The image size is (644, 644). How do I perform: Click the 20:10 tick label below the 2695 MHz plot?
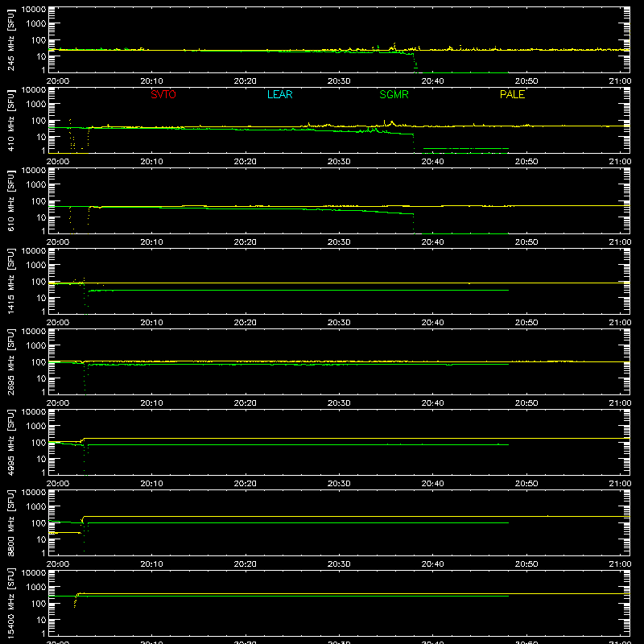[x=151, y=403]
